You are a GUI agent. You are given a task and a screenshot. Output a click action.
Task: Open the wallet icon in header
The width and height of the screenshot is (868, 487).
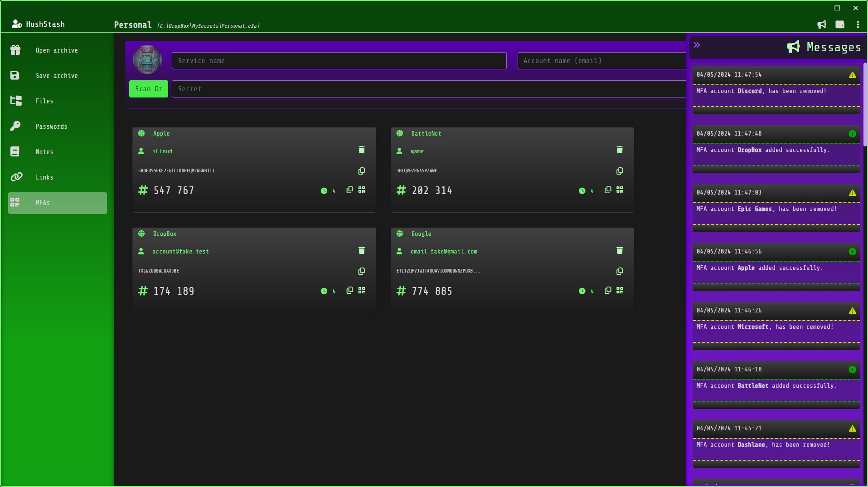[x=840, y=24]
